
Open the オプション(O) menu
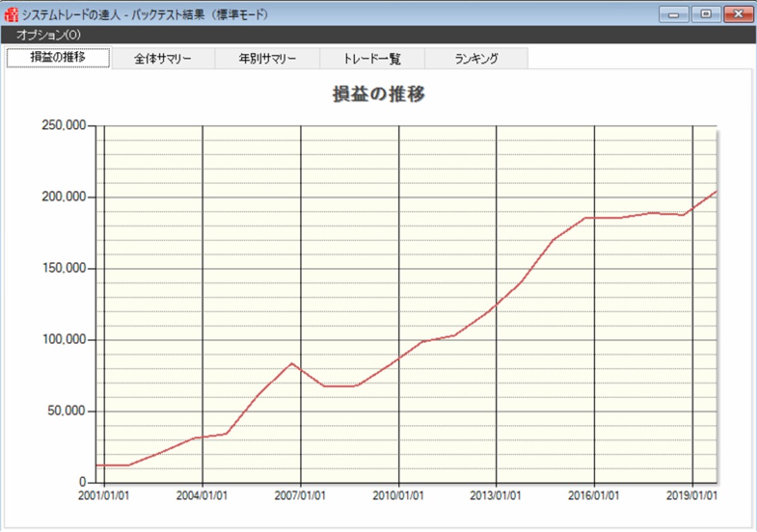(49, 35)
